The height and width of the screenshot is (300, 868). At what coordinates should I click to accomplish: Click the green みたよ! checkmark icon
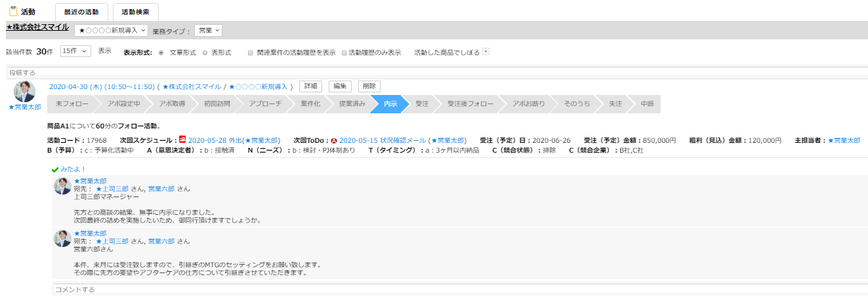[55, 169]
